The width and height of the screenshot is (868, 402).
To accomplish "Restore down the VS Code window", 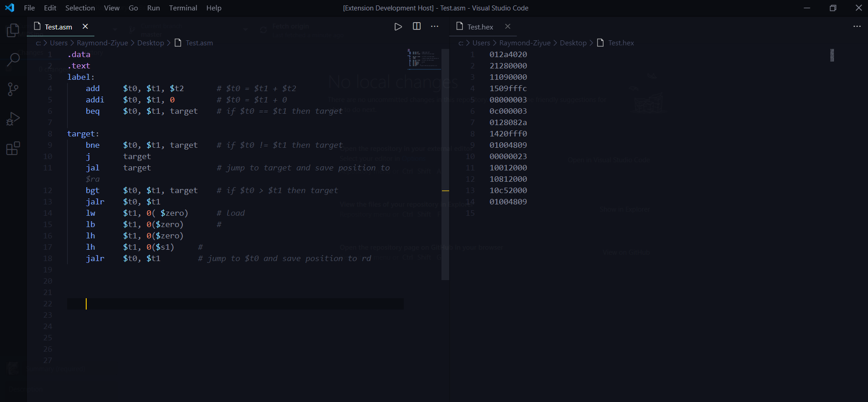I will click(x=833, y=8).
